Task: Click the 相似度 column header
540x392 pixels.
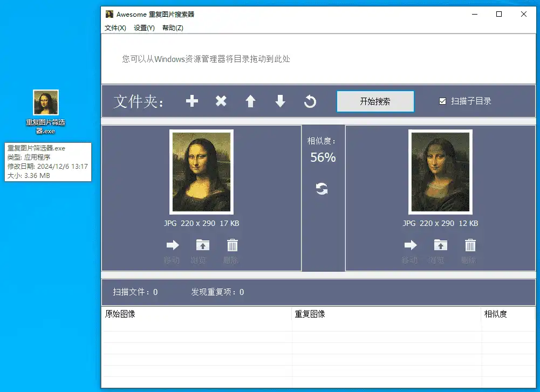Action: (x=508, y=314)
